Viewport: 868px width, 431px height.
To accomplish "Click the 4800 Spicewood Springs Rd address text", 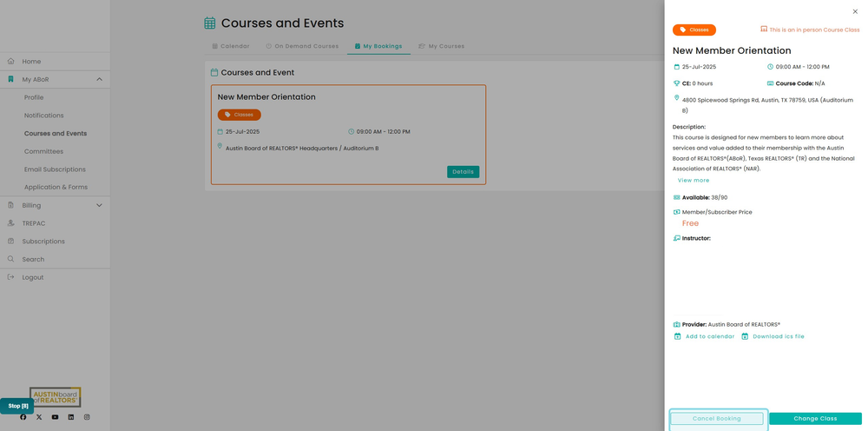I will (768, 105).
